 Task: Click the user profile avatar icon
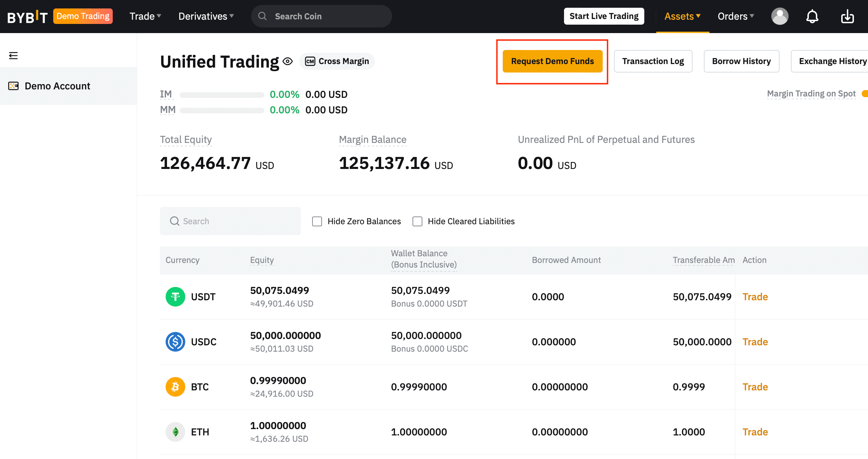point(779,16)
